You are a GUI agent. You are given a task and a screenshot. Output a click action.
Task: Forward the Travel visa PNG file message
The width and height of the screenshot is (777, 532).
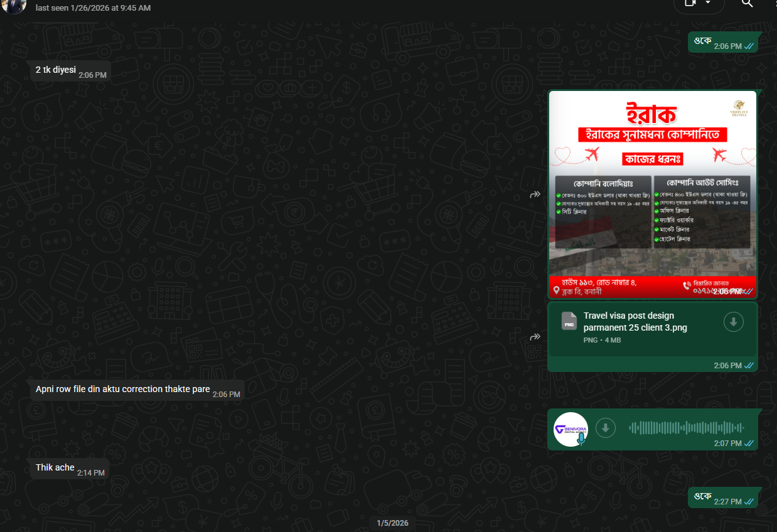pos(535,336)
